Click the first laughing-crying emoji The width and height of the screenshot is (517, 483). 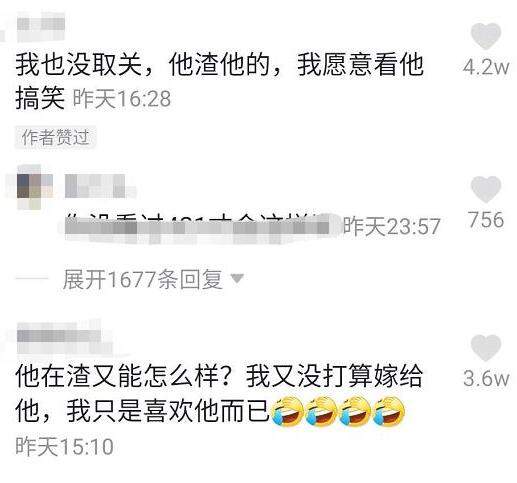point(287,411)
